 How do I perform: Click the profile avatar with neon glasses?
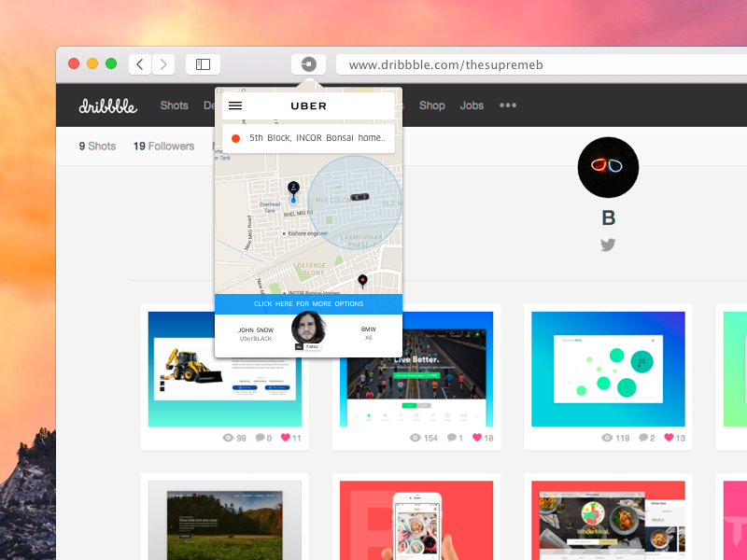point(608,167)
